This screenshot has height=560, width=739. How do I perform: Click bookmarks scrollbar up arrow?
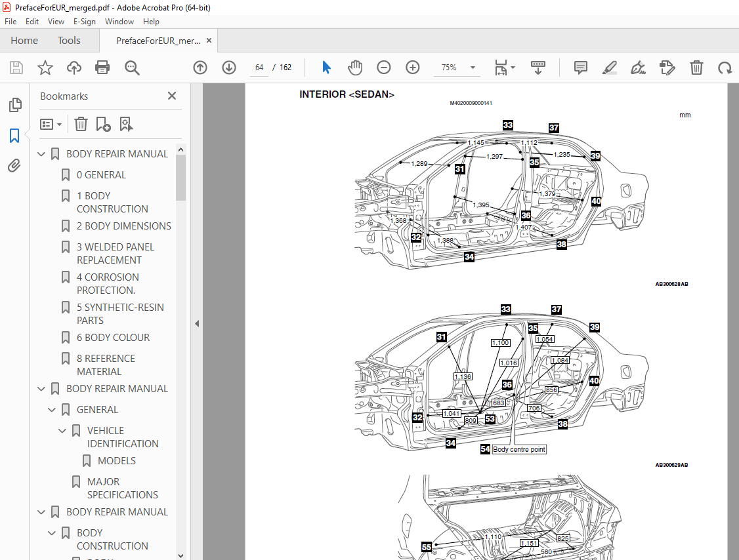[x=180, y=150]
